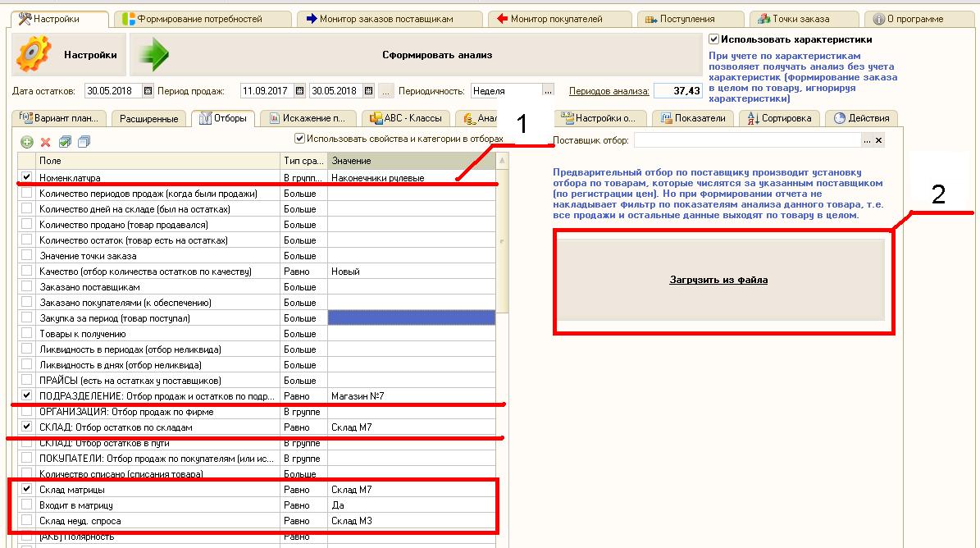Image resolution: width=980 pixels, height=548 pixels.
Task: Click the uncheck all filters icon
Action: [84, 142]
